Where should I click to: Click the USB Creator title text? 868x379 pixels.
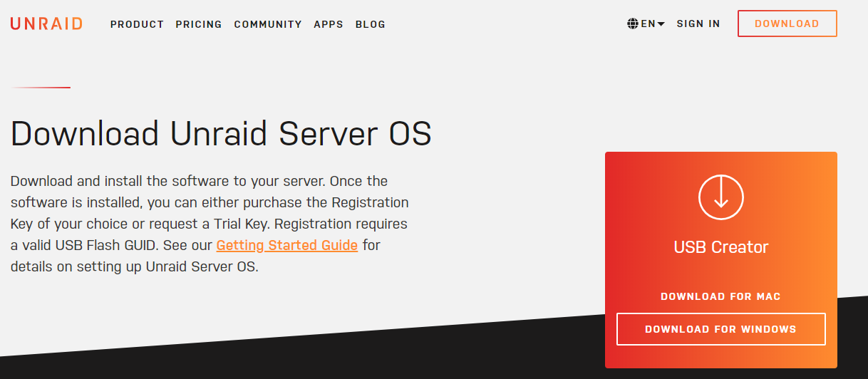coord(721,247)
